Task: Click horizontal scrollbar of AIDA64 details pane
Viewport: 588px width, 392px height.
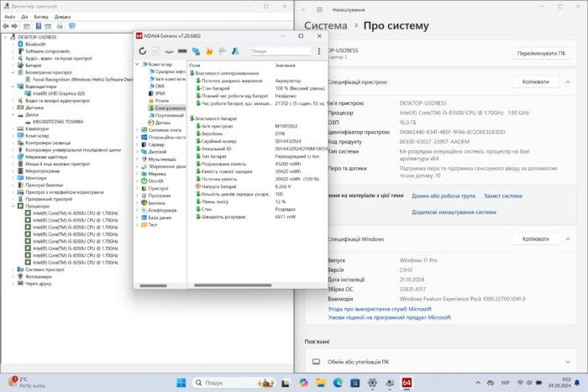Action: (x=233, y=285)
